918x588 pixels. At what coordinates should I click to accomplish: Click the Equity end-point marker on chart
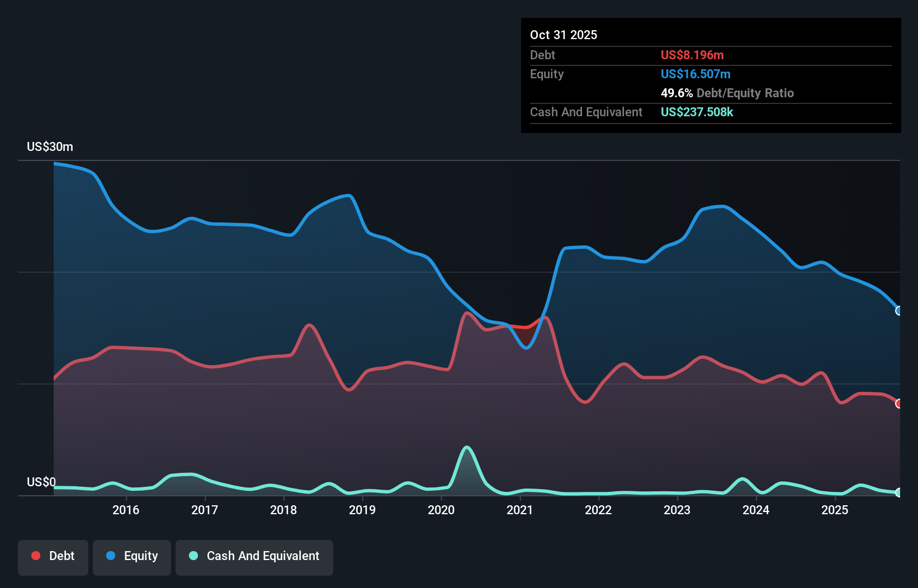[x=898, y=311]
